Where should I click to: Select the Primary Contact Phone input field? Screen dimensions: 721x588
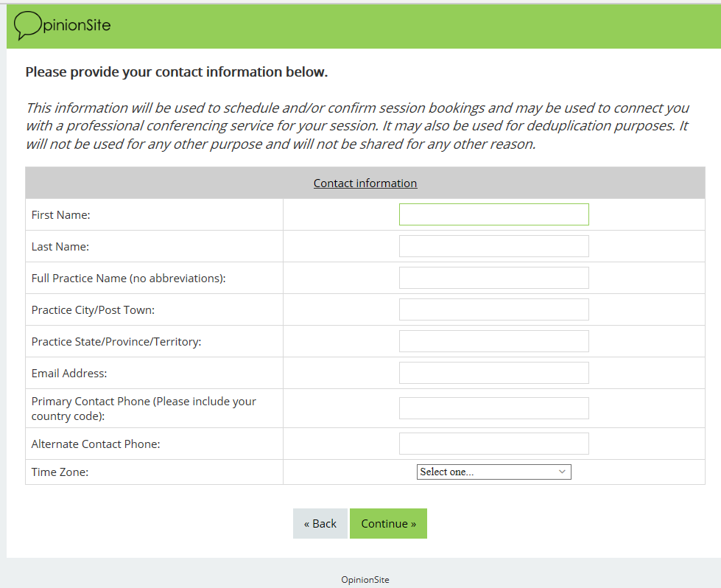493,408
